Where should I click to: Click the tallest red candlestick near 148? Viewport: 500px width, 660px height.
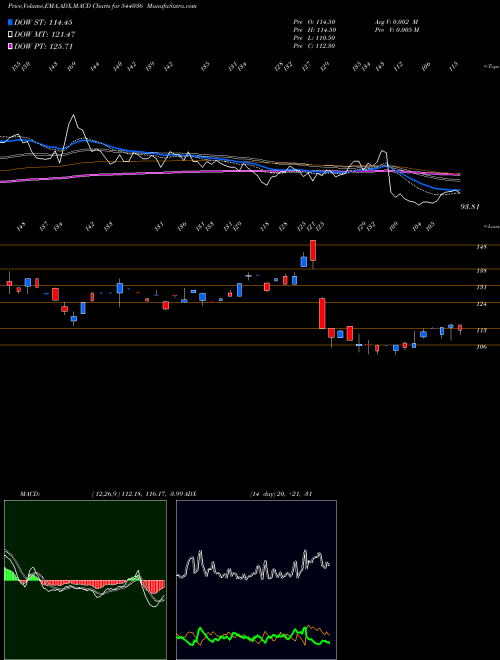[313, 250]
